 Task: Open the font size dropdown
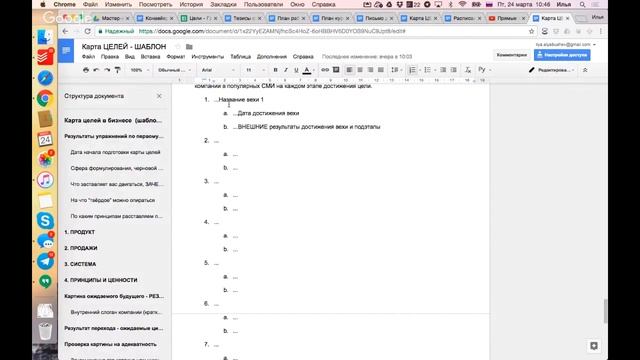point(255,70)
